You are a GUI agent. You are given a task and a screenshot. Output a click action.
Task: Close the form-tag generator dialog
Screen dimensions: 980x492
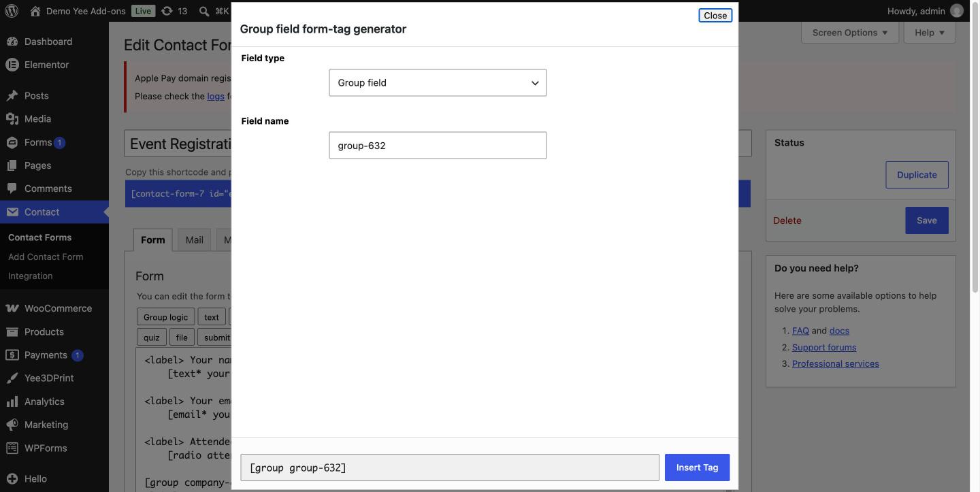(715, 15)
